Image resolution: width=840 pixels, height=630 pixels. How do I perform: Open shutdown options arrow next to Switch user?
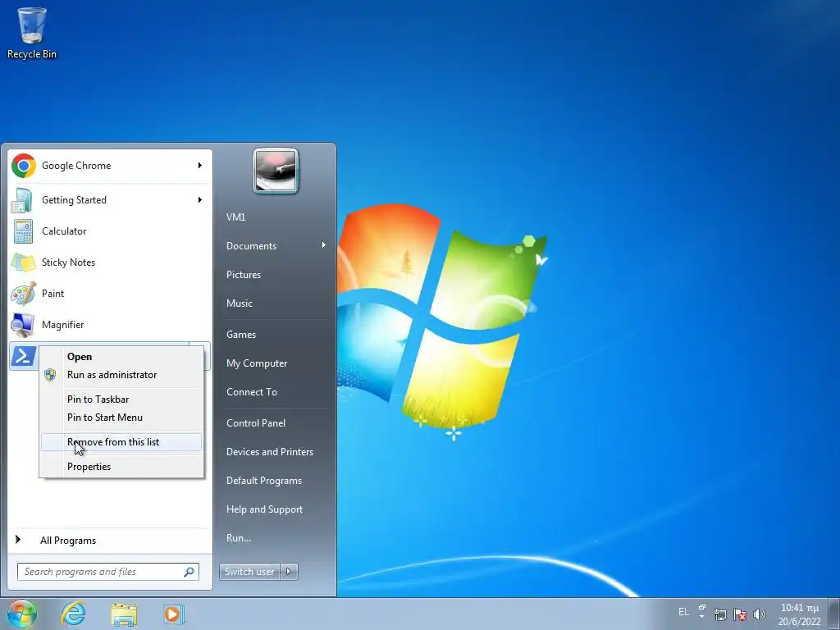[290, 572]
